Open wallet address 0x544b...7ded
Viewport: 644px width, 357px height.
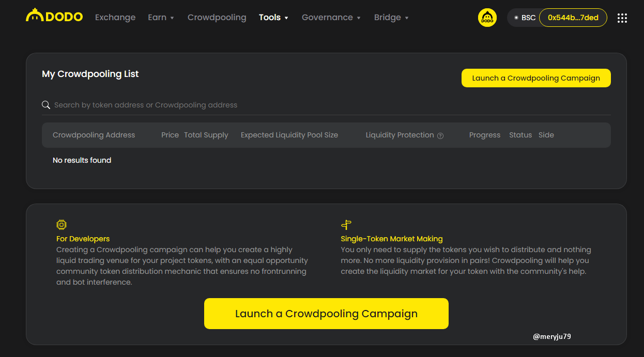(x=573, y=18)
